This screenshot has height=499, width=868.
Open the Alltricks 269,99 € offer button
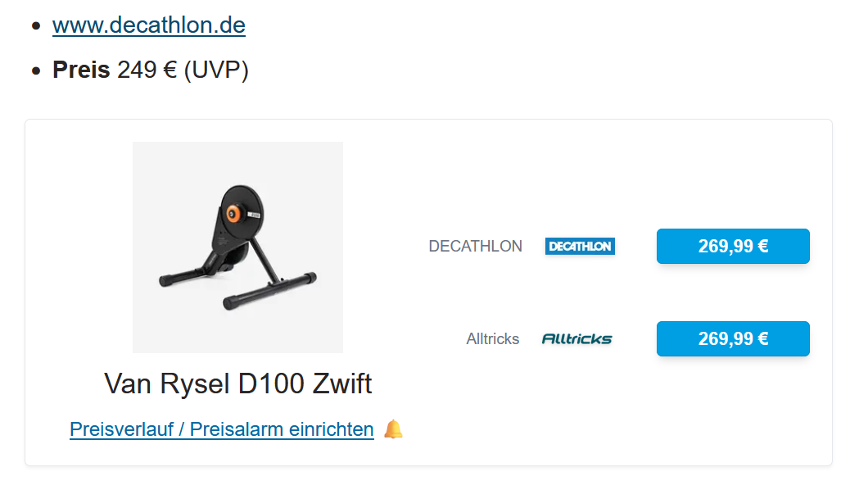(x=732, y=338)
